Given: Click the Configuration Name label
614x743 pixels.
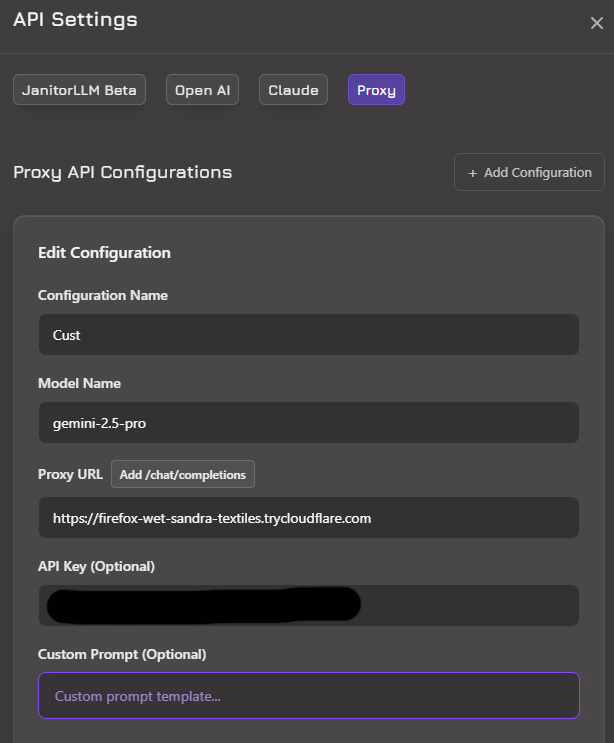Looking at the screenshot, I should click(x=103, y=295).
